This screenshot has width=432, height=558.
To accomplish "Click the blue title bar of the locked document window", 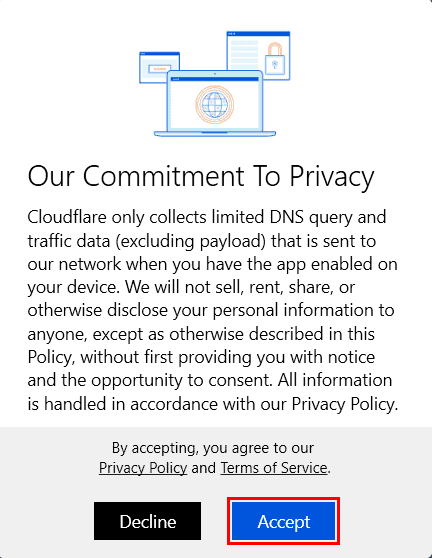I will coord(258,33).
